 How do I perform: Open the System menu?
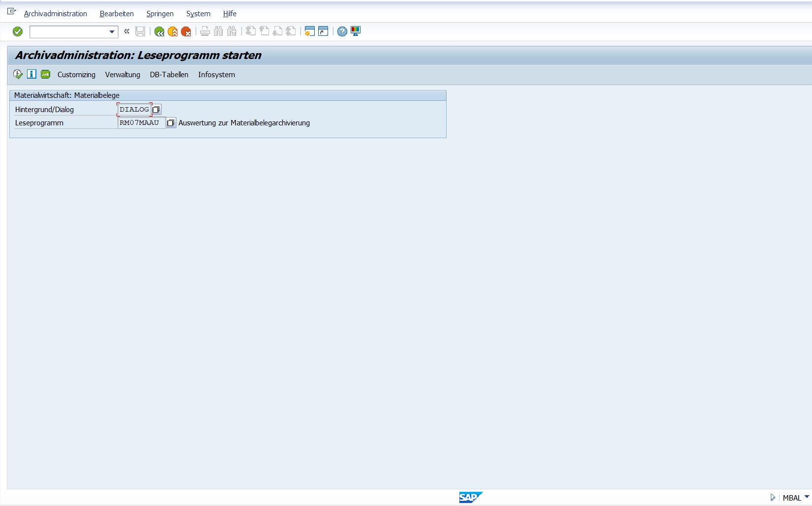click(198, 14)
